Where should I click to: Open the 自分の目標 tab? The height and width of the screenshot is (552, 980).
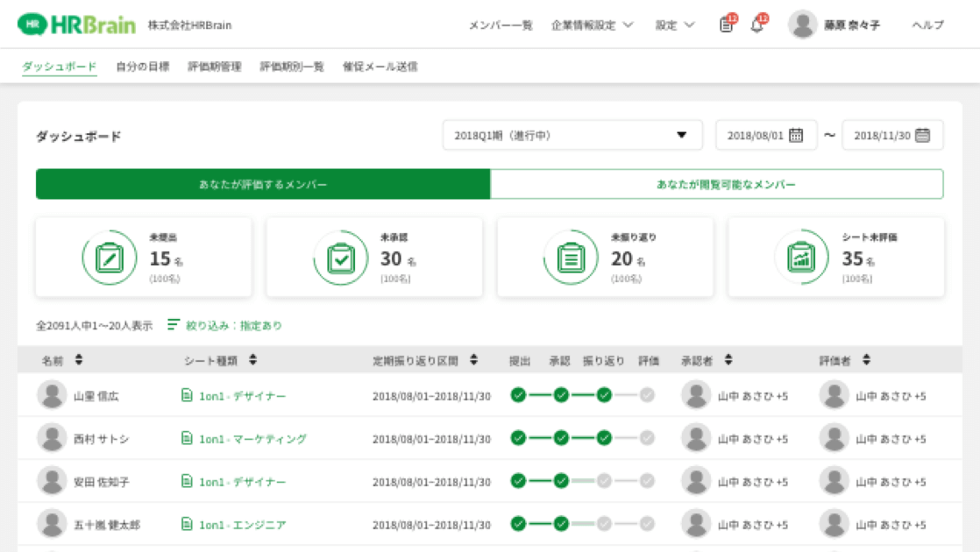[x=142, y=67]
